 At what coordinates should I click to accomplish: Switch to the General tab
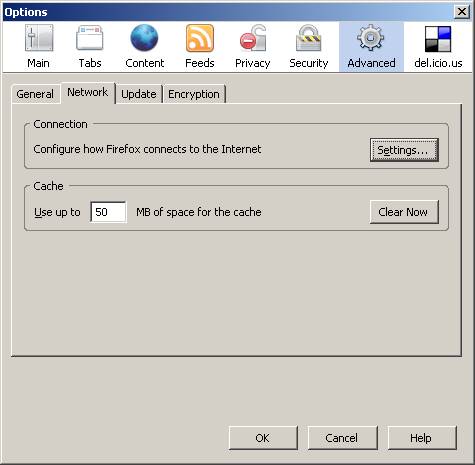(x=35, y=94)
